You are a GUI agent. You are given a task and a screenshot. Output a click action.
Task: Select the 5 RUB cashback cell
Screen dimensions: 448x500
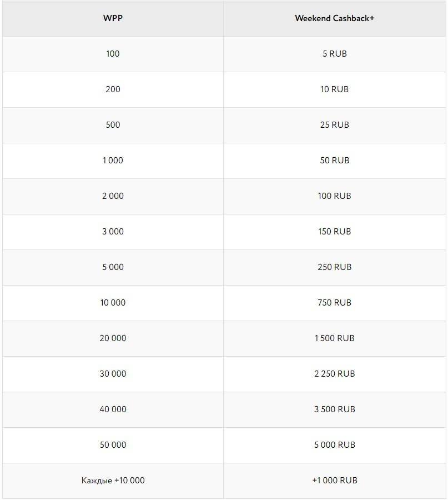click(x=334, y=54)
